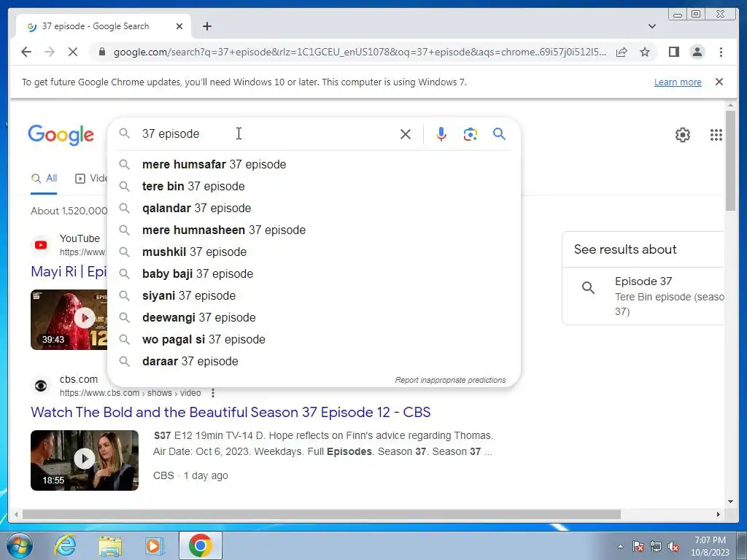The image size is (747, 560).
Task: Choose suggestion 'daraar 37 episode'
Action: click(314, 362)
